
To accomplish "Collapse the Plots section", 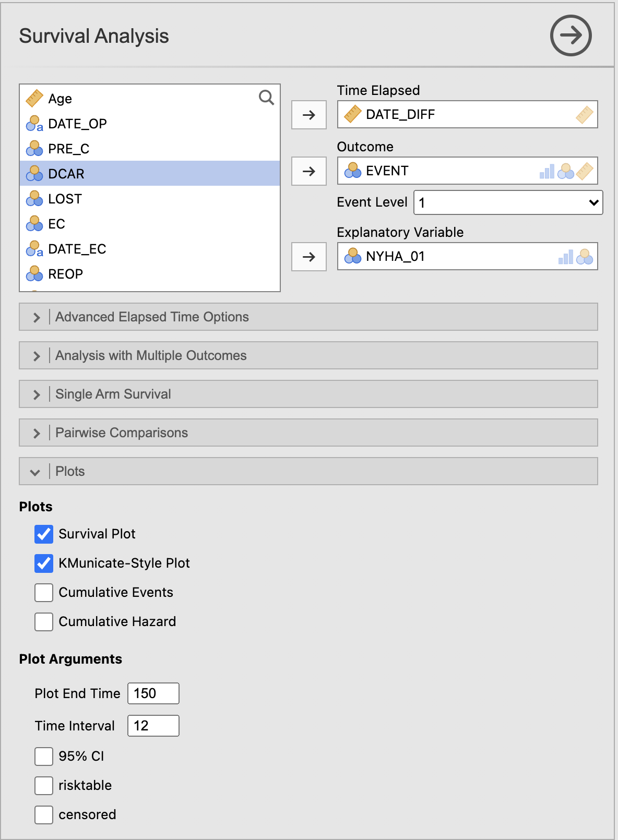I will point(308,471).
